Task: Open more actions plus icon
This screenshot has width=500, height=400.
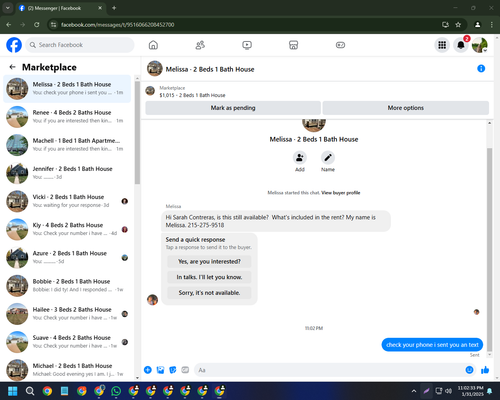Action: 148,370
